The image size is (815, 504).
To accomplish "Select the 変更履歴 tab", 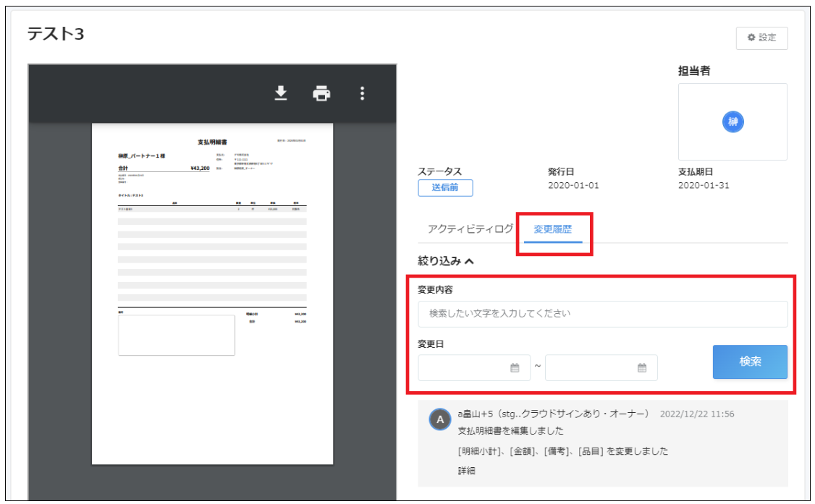I will pos(552,229).
